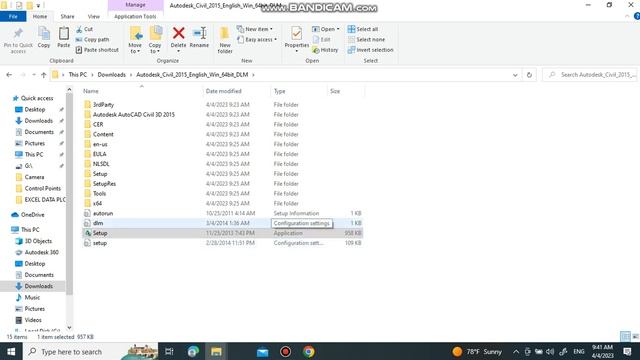Click the Copy path button
The height and width of the screenshot is (360, 640).
tap(92, 40)
